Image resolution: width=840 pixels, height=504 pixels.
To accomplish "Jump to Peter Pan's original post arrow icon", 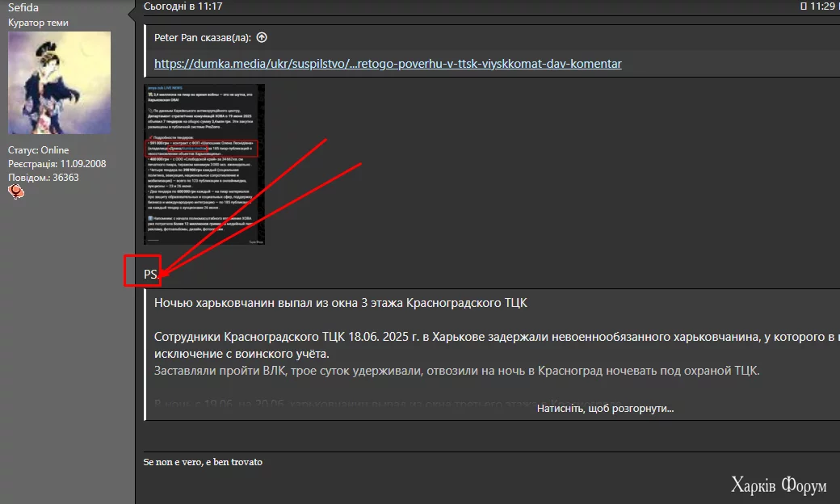I will click(x=262, y=37).
